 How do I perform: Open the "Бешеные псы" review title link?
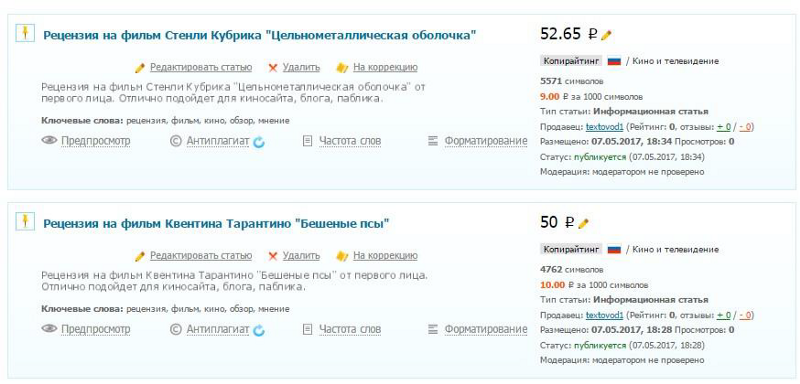(x=216, y=223)
